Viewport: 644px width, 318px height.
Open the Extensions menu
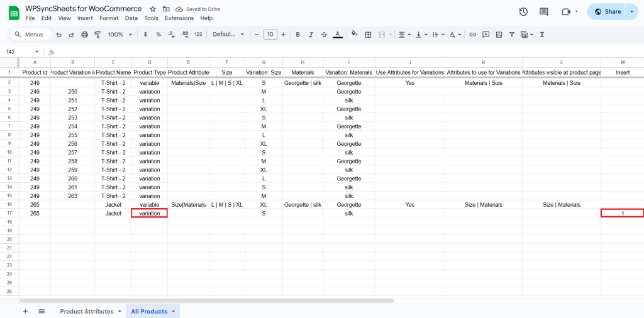[x=179, y=18]
